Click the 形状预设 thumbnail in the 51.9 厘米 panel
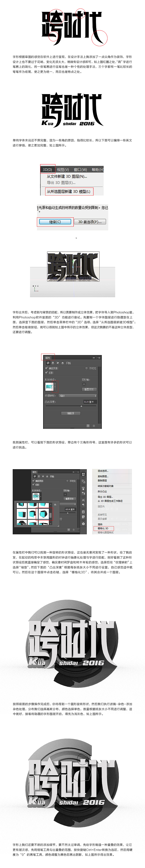This screenshot has width=145, height=868. click(x=49, y=387)
